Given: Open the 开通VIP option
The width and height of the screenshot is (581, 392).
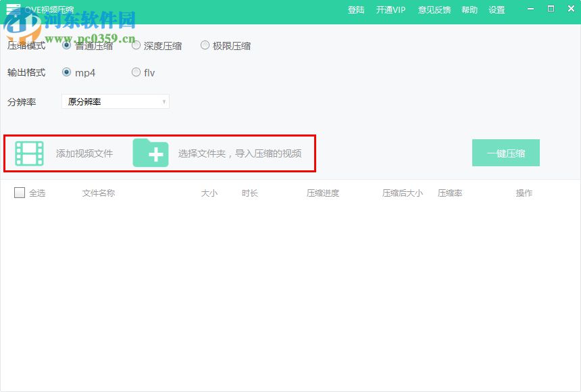Looking at the screenshot, I should pyautogui.click(x=390, y=9).
